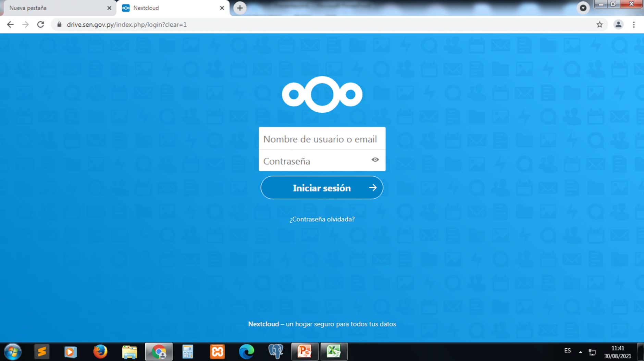The width and height of the screenshot is (644, 361).
Task: Close the 'Nueva pestaña' tab
Action: (109, 8)
